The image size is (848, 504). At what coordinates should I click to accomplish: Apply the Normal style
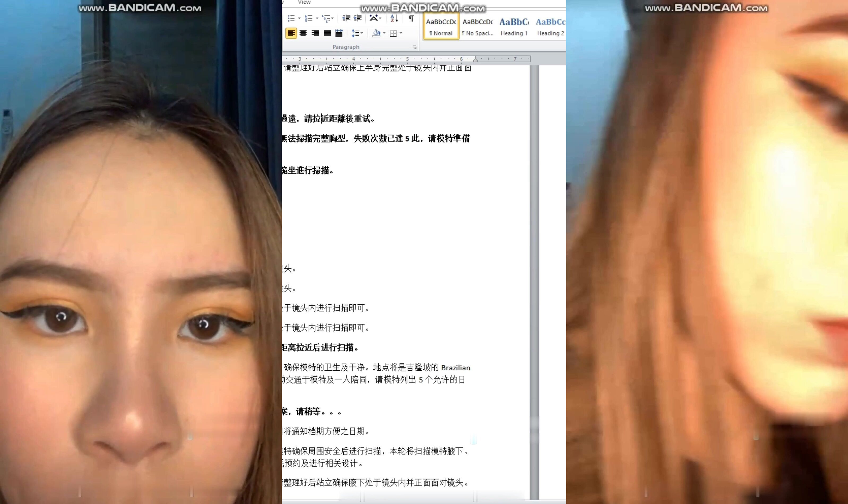click(441, 27)
